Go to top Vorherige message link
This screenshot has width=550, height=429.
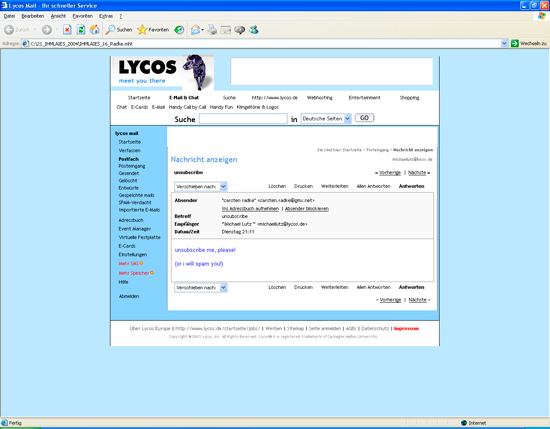[x=390, y=173]
